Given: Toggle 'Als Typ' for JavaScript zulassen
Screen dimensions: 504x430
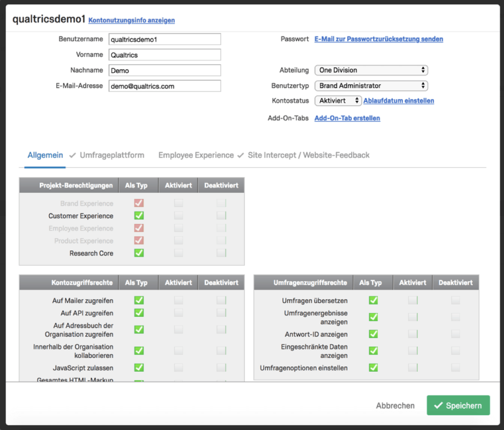Looking at the screenshot, I should tap(139, 367).
